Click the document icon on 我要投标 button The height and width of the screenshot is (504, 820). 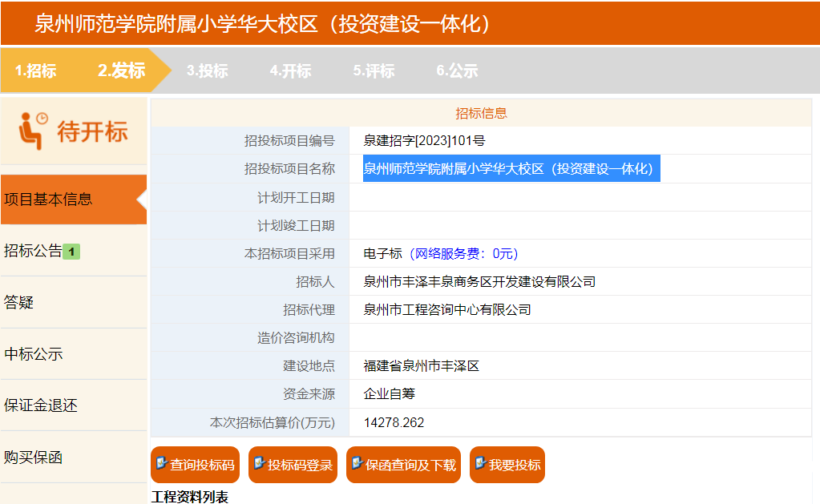481,463
